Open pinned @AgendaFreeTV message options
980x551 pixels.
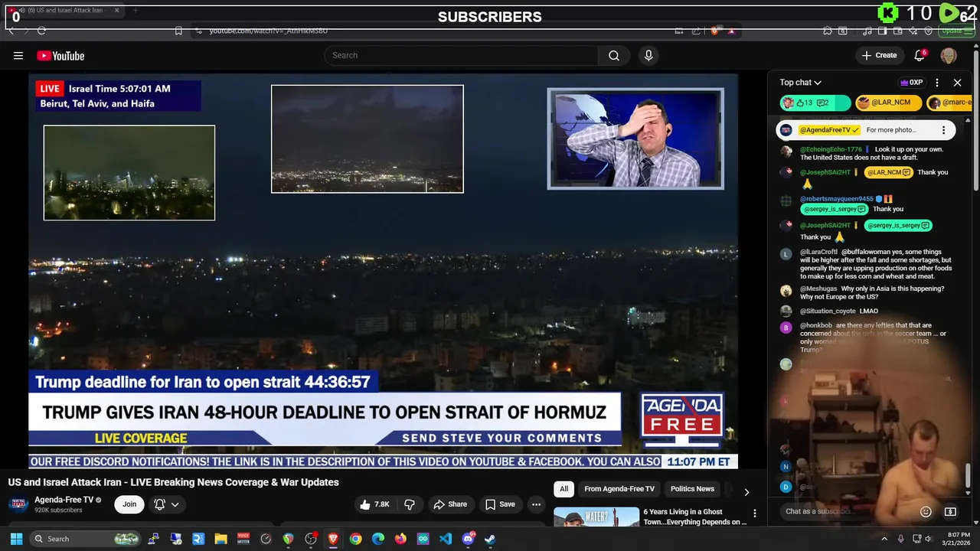pyautogui.click(x=944, y=130)
